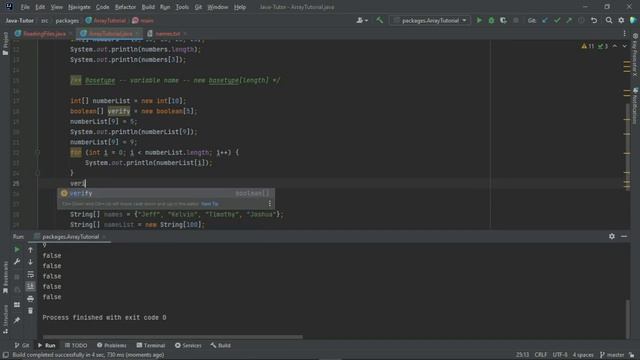Open the Refactor menu
Image resolution: width=640 pixels, height=360 pixels.
click(125, 7)
